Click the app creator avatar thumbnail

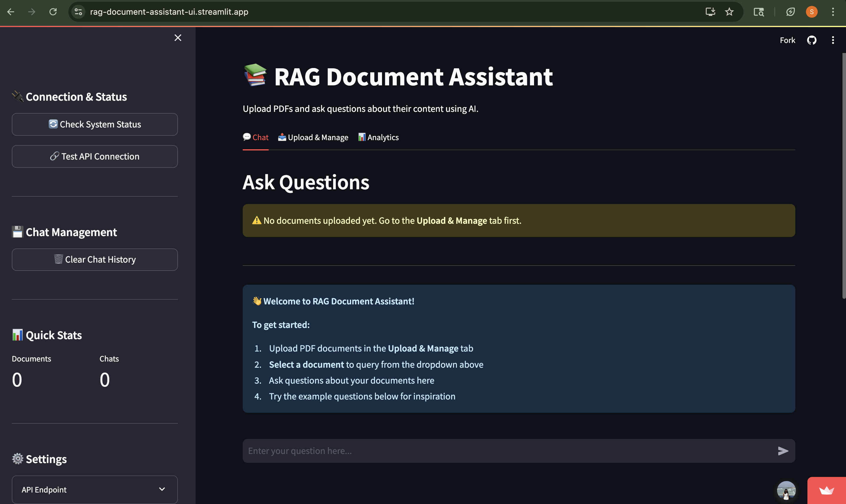[x=786, y=490]
